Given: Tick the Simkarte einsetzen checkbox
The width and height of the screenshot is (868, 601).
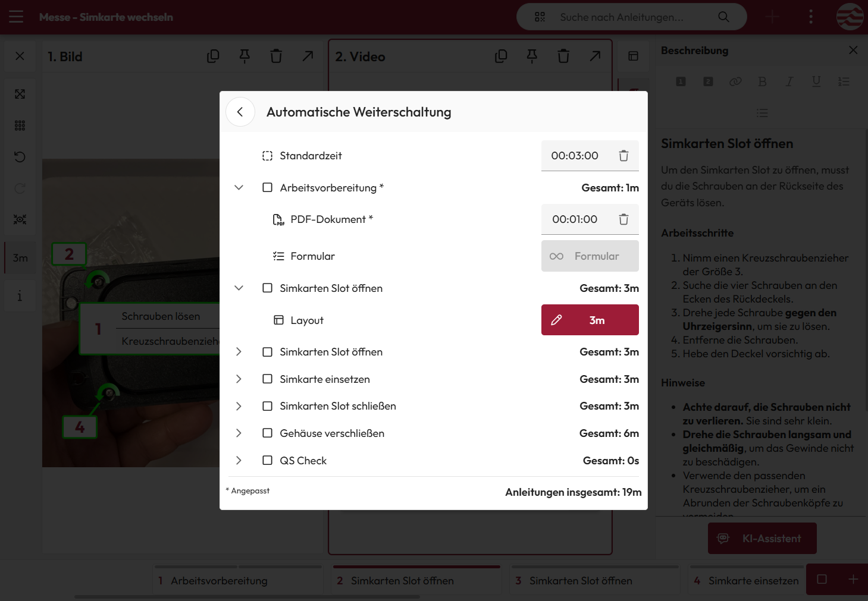Looking at the screenshot, I should click(268, 379).
